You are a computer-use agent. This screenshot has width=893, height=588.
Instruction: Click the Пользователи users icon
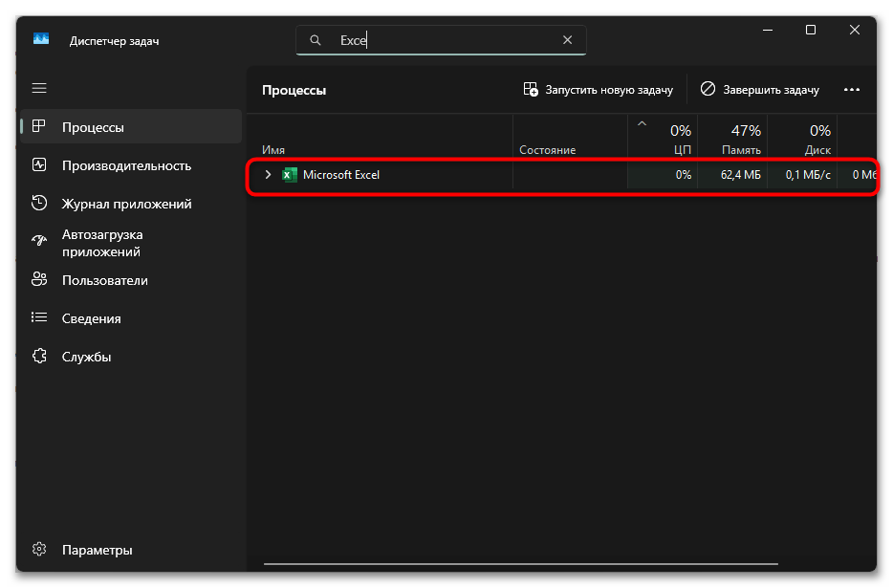click(39, 280)
